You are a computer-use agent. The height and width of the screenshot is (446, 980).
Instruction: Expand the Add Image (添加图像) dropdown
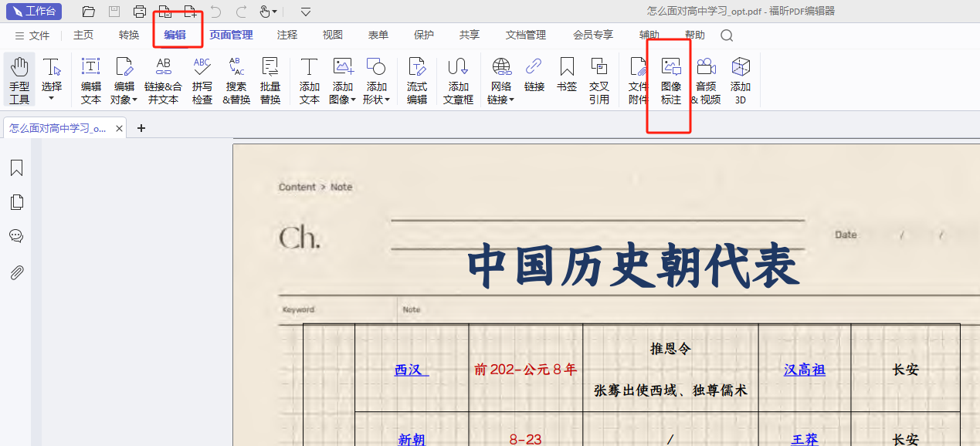click(353, 100)
